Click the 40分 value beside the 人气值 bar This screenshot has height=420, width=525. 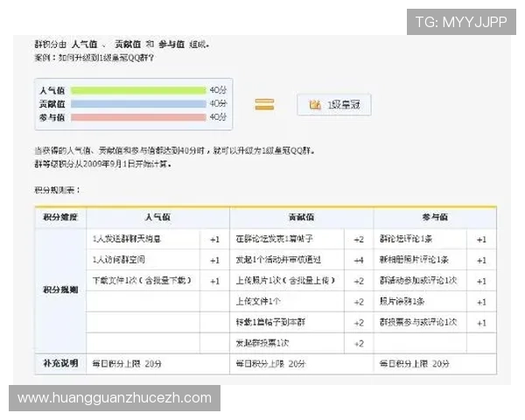tap(218, 90)
